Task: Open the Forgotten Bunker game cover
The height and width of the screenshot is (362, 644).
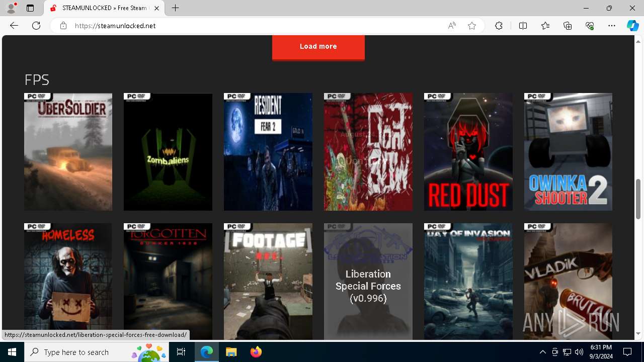Action: coord(168,282)
